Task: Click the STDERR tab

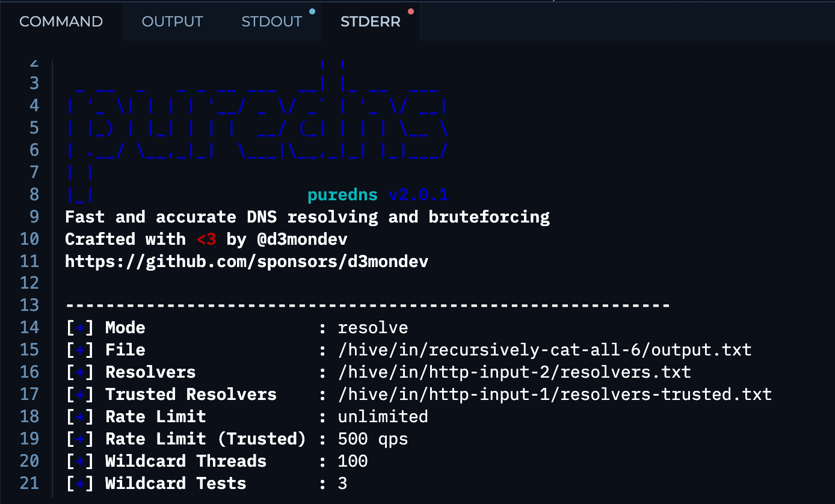Action: [371, 22]
